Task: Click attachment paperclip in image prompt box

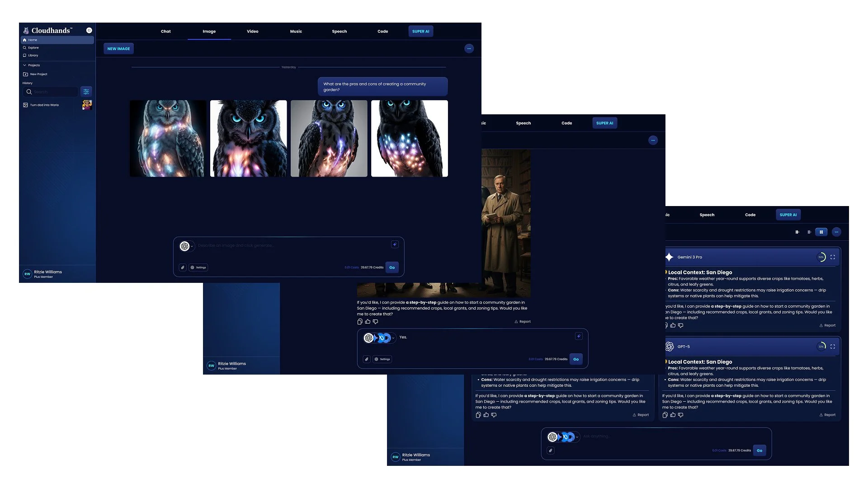Action: tap(183, 267)
